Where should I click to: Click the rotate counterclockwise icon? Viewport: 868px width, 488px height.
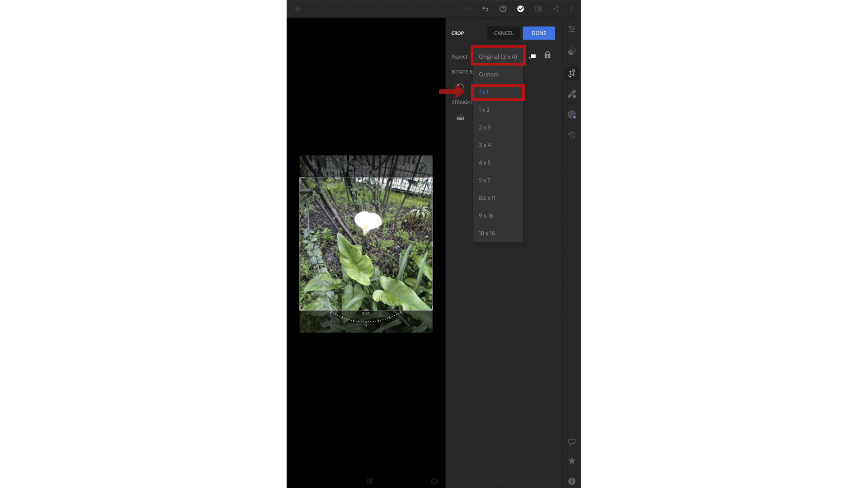460,87
